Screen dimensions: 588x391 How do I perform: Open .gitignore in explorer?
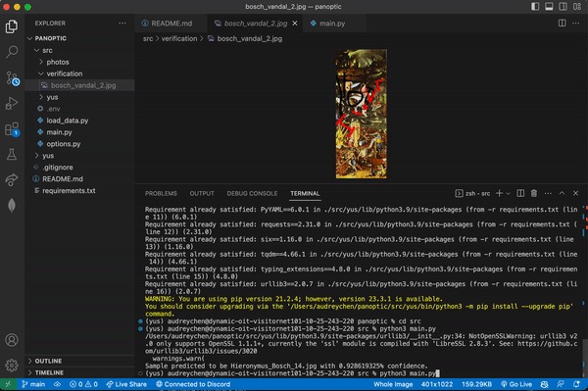80,168
